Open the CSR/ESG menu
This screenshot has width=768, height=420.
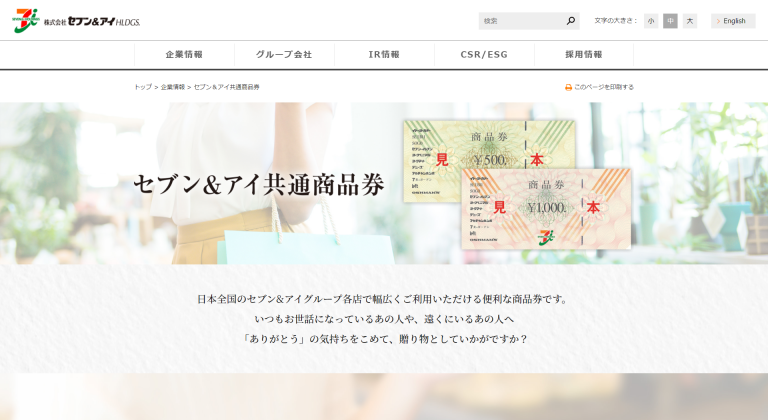pos(484,54)
